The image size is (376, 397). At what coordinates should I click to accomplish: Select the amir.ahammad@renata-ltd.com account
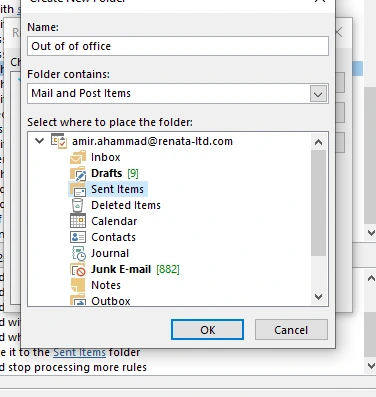point(152,141)
